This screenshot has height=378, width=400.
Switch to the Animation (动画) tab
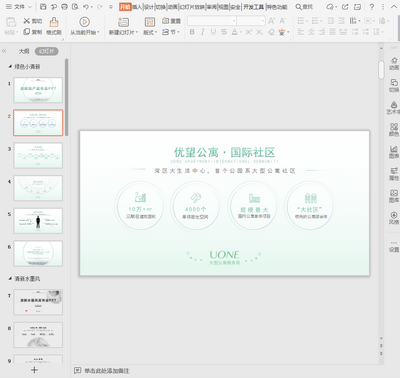tap(172, 7)
